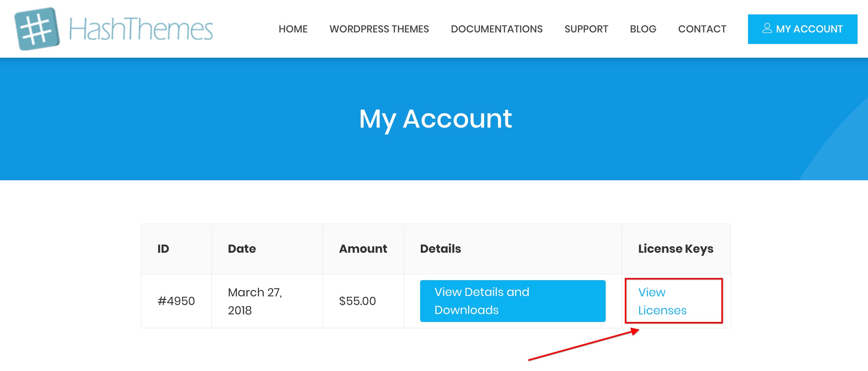
Task: Select SUPPORT in the top menu
Action: 586,29
